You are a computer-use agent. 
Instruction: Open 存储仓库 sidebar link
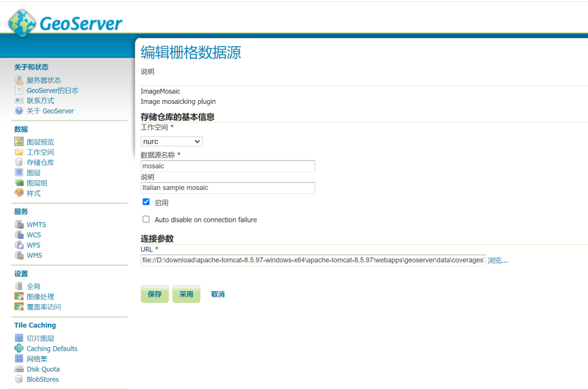click(40, 162)
